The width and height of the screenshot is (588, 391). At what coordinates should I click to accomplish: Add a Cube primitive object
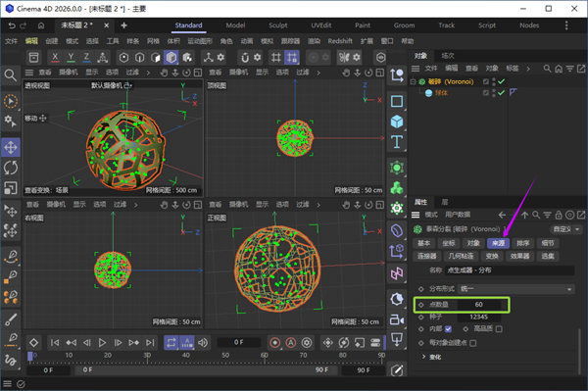coord(397,122)
